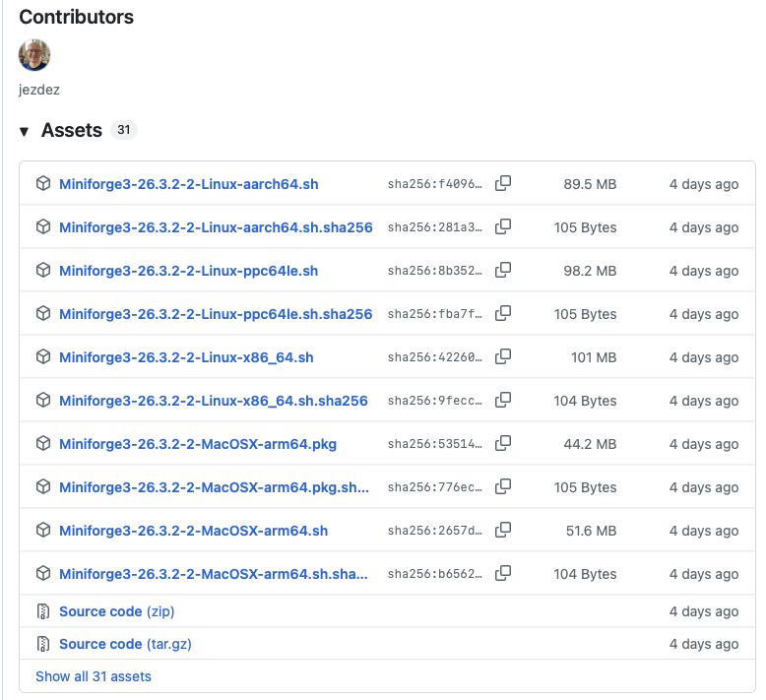This screenshot has width=766, height=700.
Task: Open jezdez contributor avatar
Action: pos(34,55)
